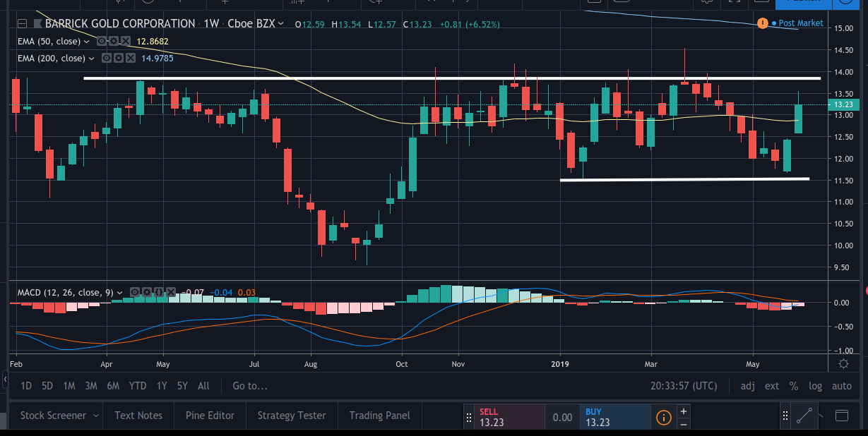Decrease order quantity with minus button

click(x=683, y=424)
